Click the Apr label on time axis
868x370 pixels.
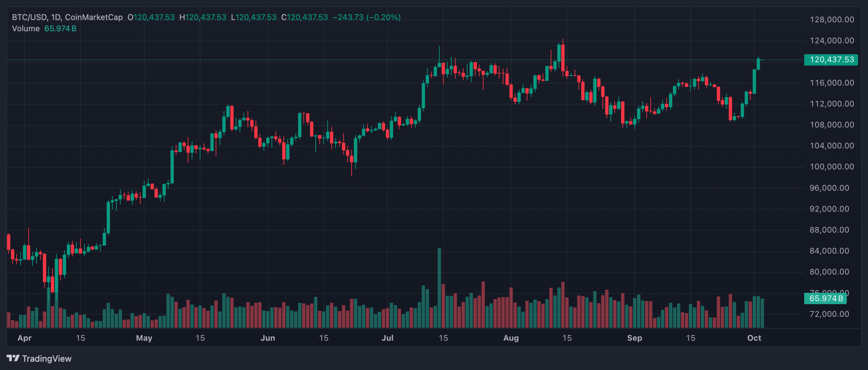click(24, 338)
